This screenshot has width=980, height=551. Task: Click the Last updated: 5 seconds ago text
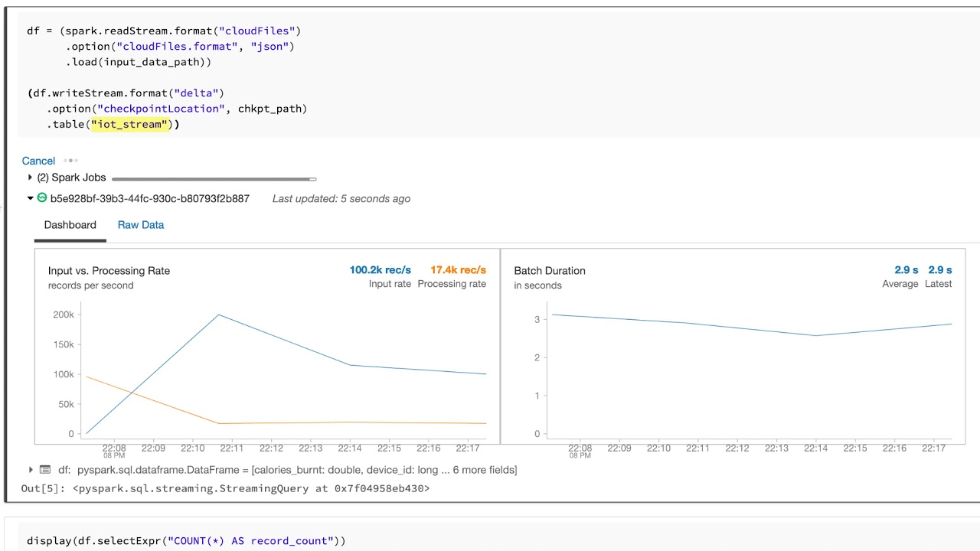point(341,198)
